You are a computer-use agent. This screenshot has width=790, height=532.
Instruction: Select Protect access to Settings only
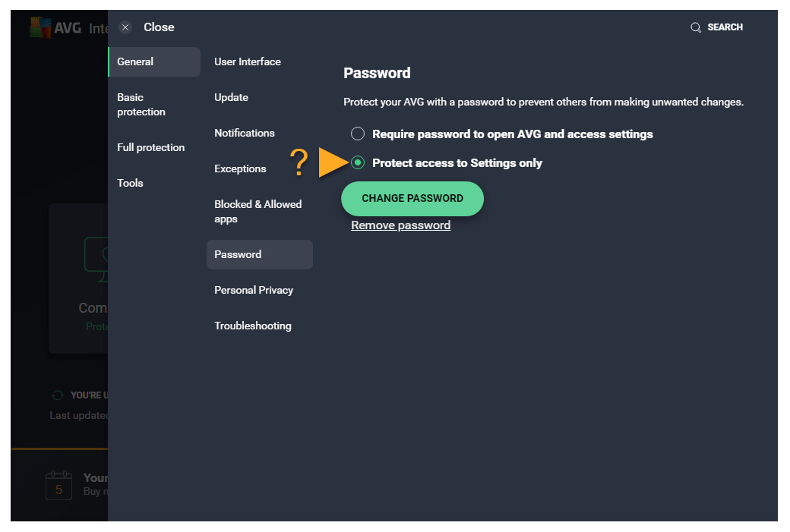(358, 163)
